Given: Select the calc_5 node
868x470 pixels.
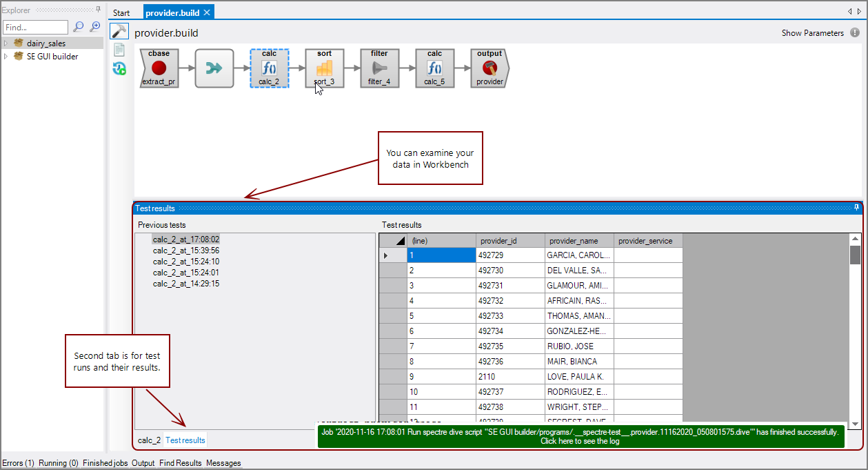Looking at the screenshot, I should 434,68.
